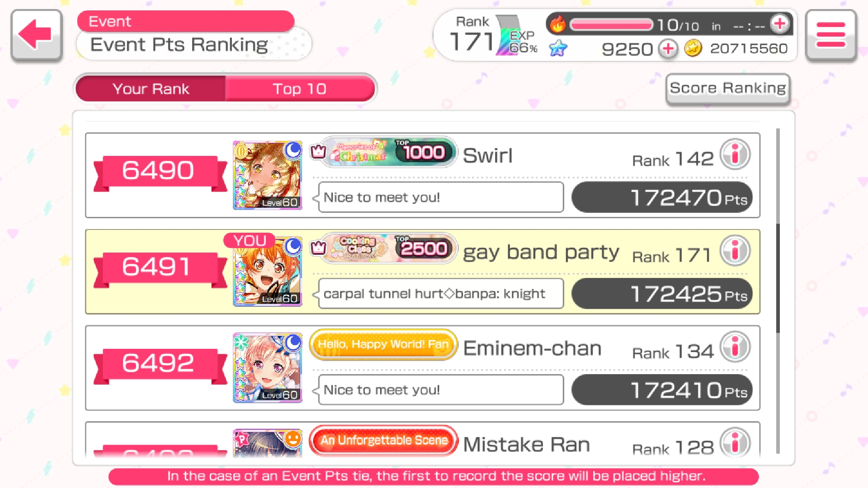Tap your orange-haired character card
This screenshot has height=488, width=868.
(x=268, y=271)
